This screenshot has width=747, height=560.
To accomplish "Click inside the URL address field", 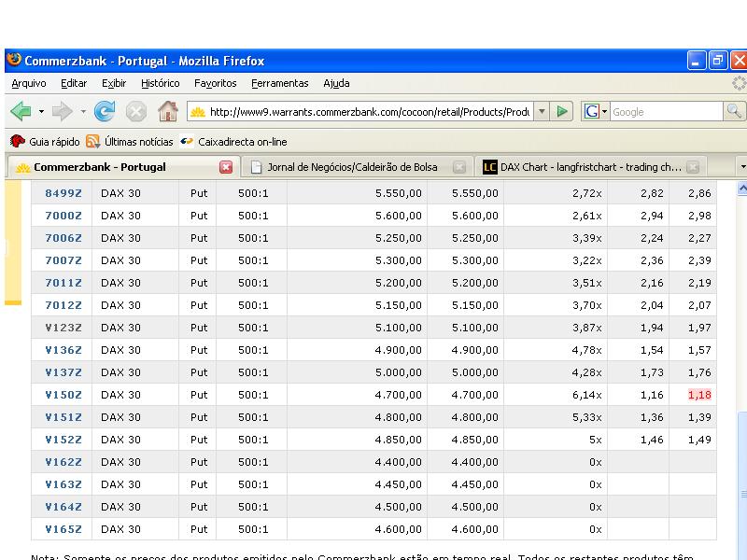I will 370,112.
